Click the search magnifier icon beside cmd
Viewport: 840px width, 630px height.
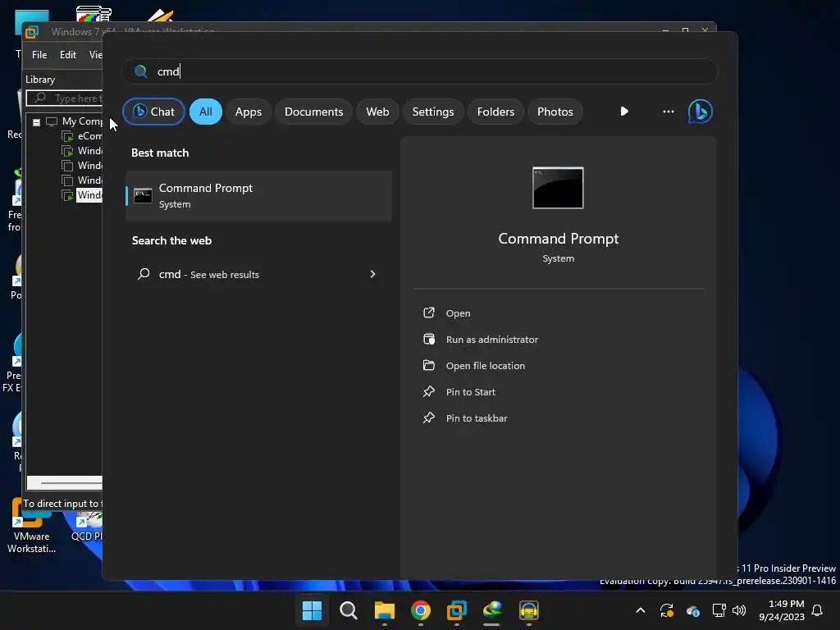tap(141, 71)
